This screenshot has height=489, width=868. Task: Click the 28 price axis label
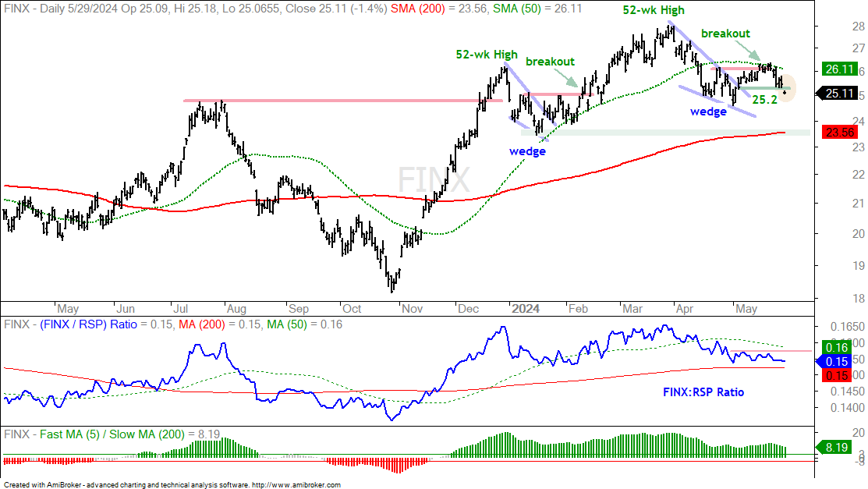859,26
